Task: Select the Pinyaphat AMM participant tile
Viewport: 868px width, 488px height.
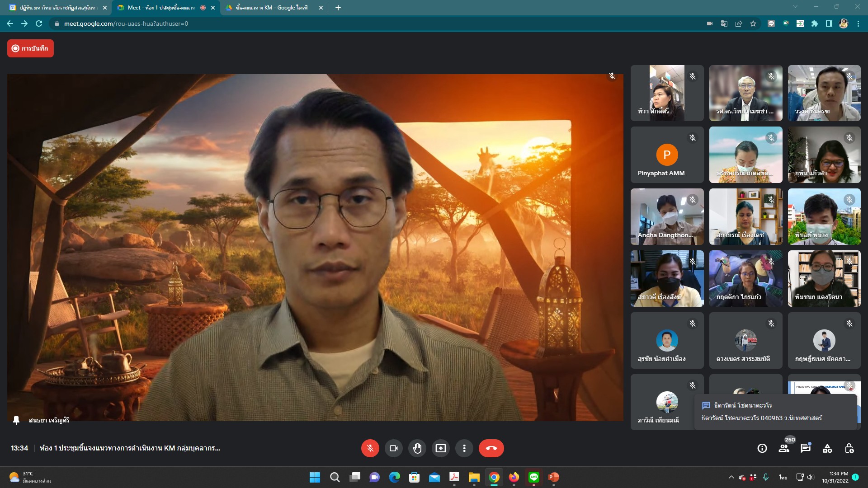Action: click(x=667, y=155)
